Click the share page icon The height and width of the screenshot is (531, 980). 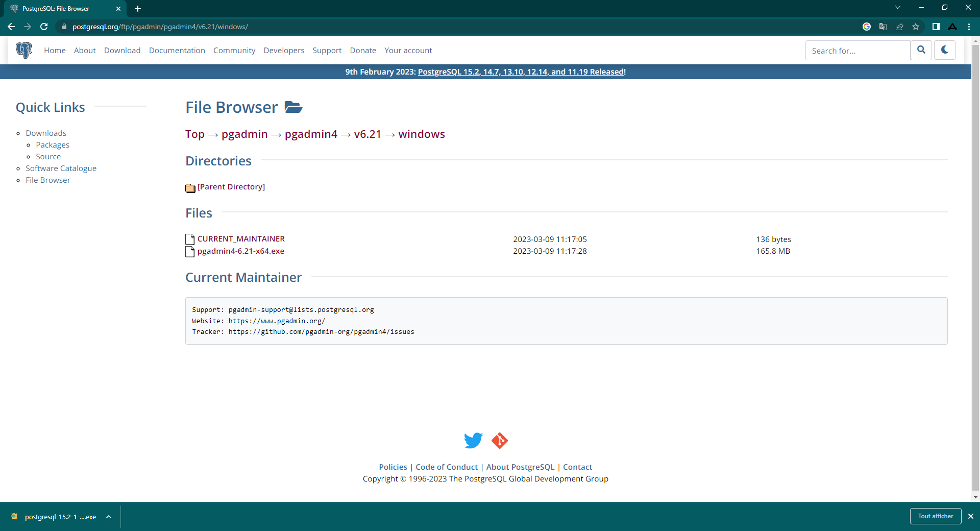click(x=899, y=27)
